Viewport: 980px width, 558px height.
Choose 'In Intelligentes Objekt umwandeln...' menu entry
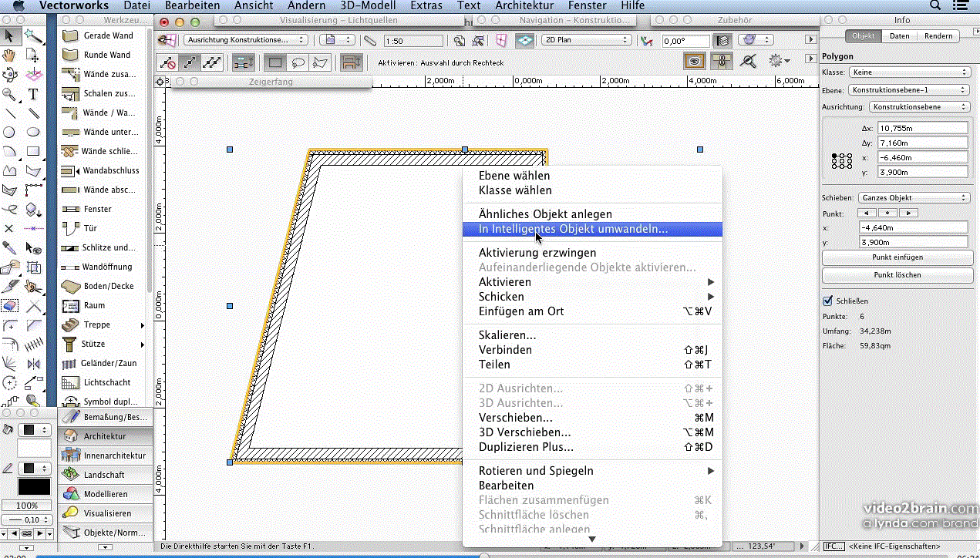point(592,229)
